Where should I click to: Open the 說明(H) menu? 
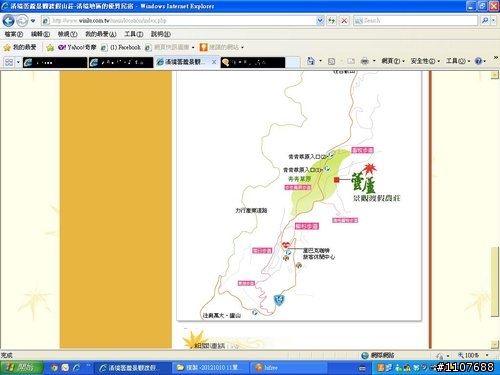tap(161, 34)
